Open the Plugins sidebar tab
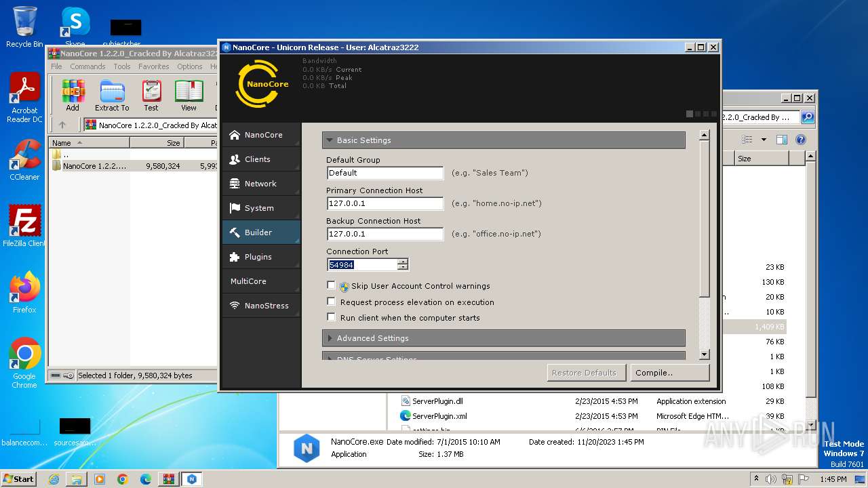 [261, 257]
